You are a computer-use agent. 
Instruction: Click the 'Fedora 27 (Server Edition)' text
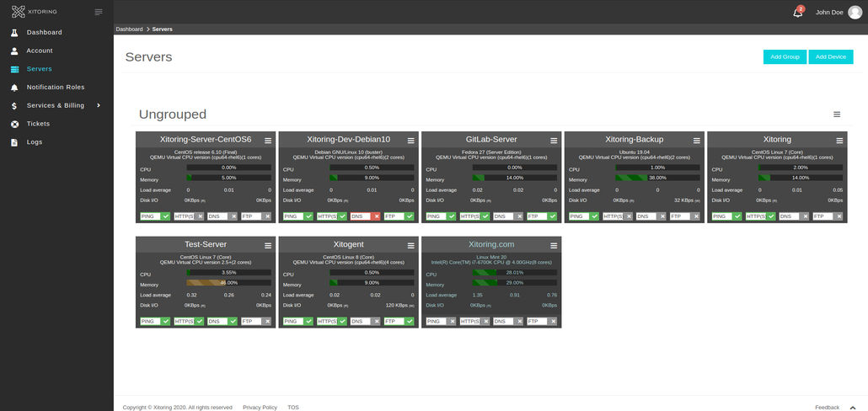(491, 152)
